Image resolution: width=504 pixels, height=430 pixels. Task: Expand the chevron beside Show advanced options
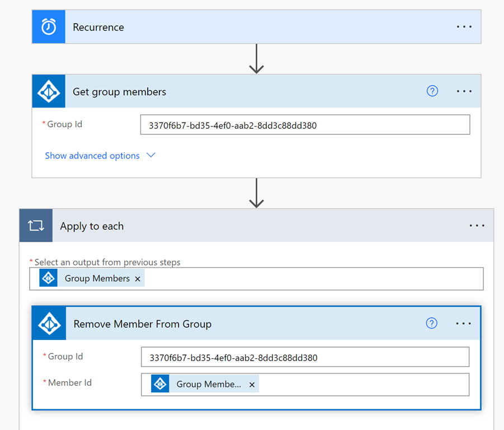pyautogui.click(x=150, y=156)
